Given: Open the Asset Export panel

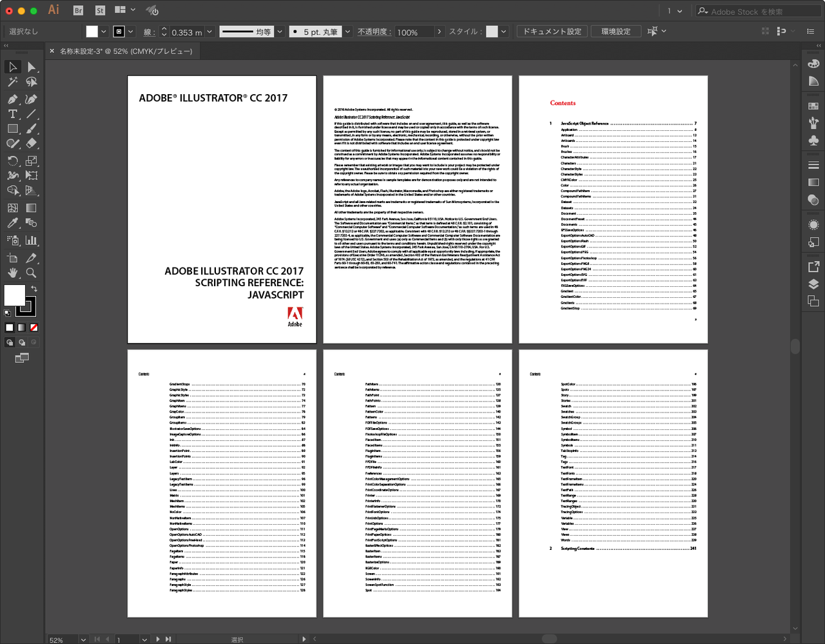Looking at the screenshot, I should click(813, 267).
